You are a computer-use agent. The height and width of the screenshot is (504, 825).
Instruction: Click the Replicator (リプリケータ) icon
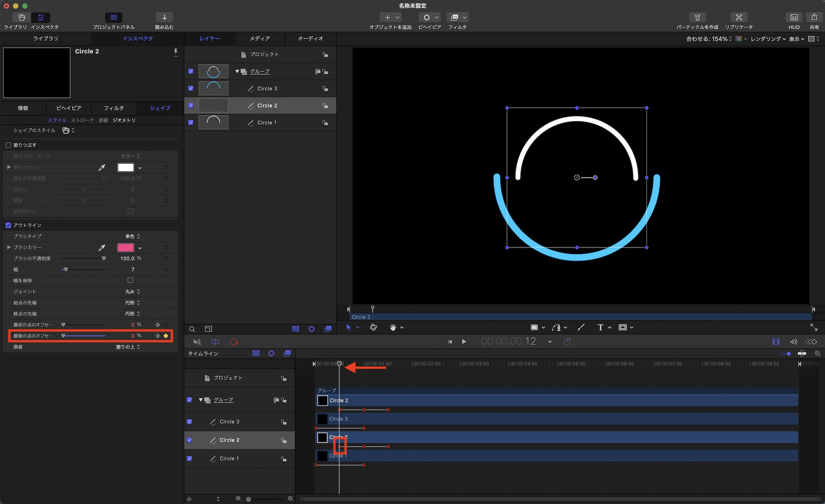pos(738,17)
